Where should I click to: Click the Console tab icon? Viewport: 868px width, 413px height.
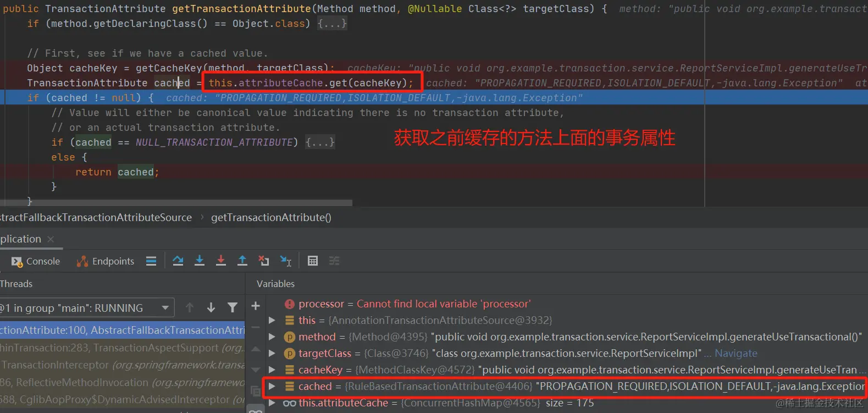pos(17,261)
